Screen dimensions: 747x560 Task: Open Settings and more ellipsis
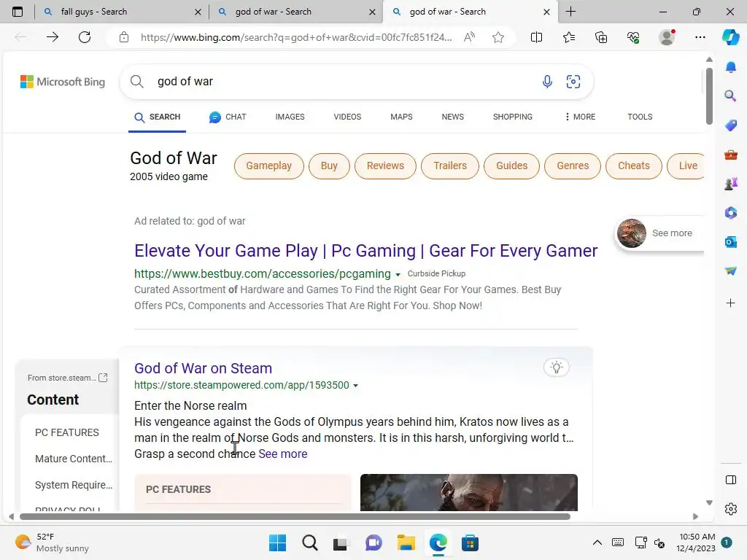(700, 37)
